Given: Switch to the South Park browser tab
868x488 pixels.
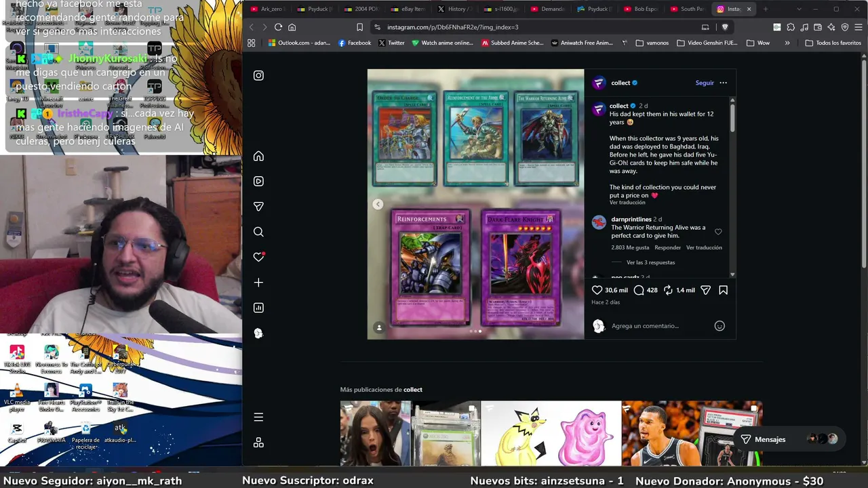Looking at the screenshot, I should click(x=688, y=9).
